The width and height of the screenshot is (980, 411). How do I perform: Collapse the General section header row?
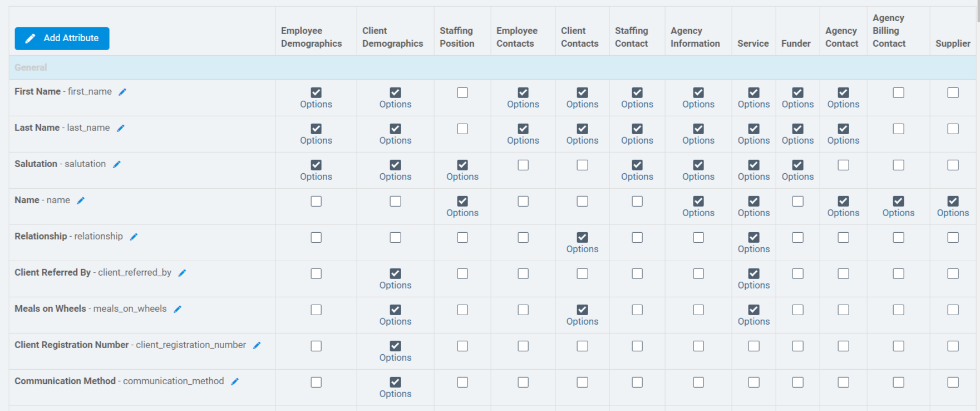click(31, 67)
